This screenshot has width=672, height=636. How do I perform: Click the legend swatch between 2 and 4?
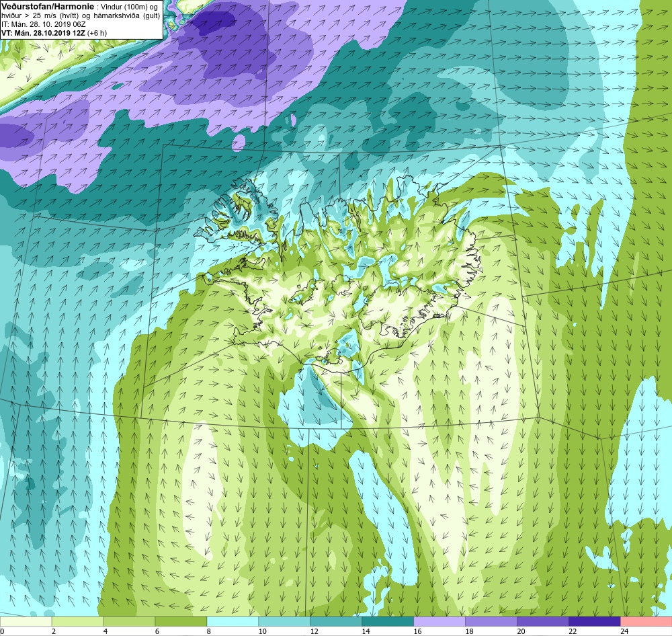77,621
